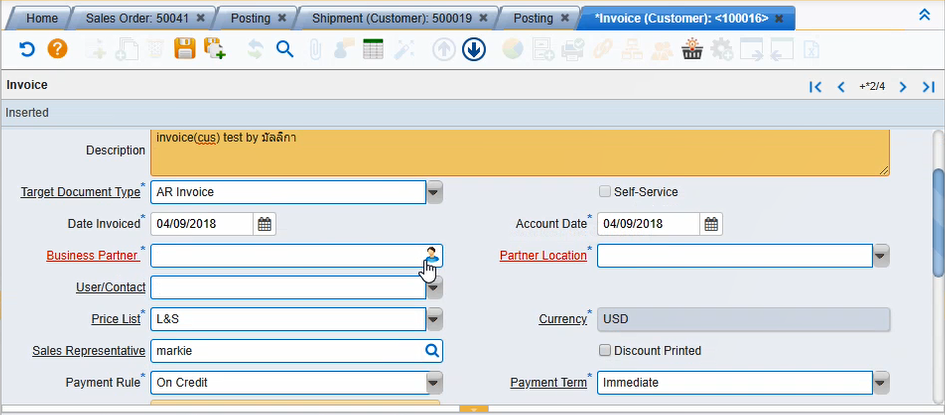Viewport: 945px width, 415px height.
Task: Search Sales Representative using magnifier icon
Action: 432,351
